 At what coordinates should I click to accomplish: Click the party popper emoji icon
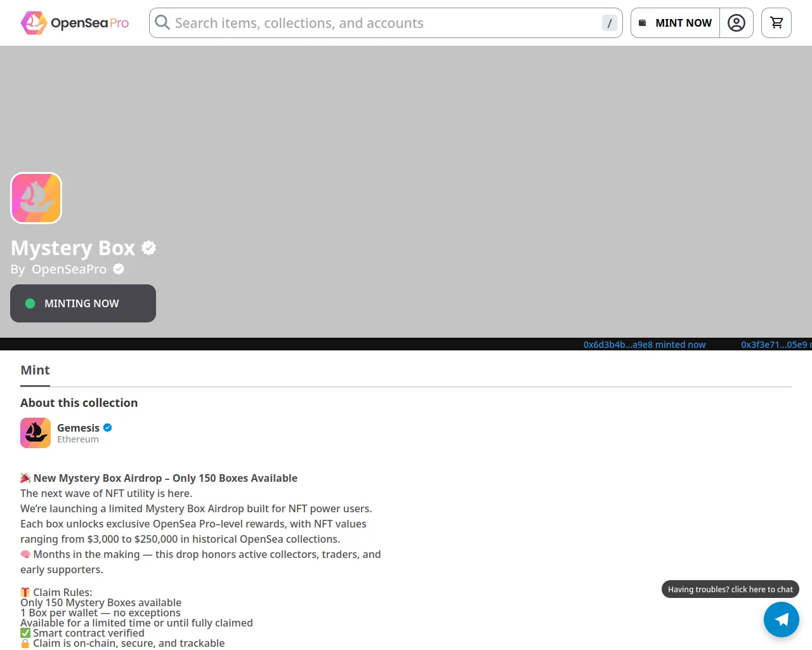click(x=25, y=478)
